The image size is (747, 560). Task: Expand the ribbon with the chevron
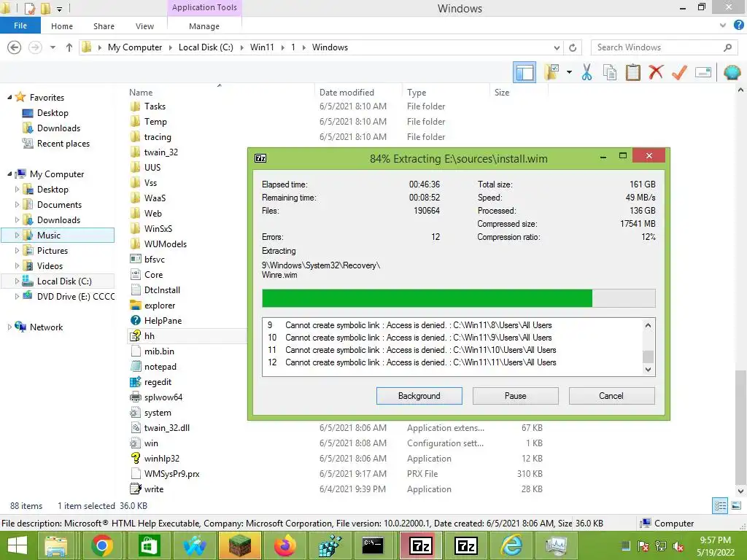tap(723, 26)
